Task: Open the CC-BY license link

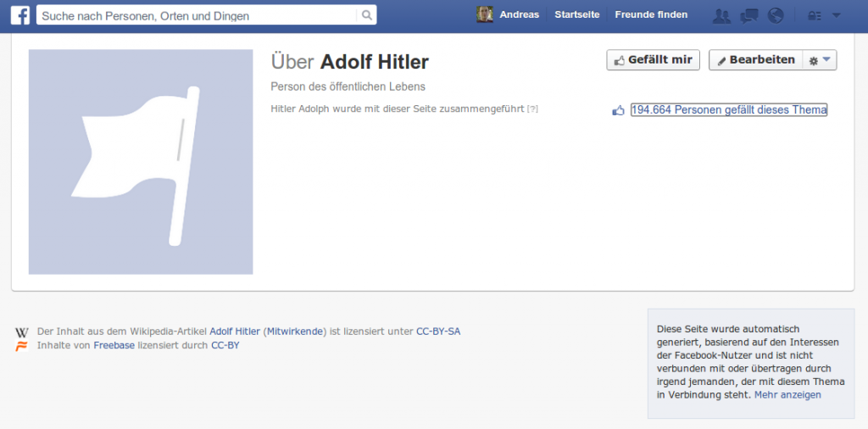Action: pos(225,345)
